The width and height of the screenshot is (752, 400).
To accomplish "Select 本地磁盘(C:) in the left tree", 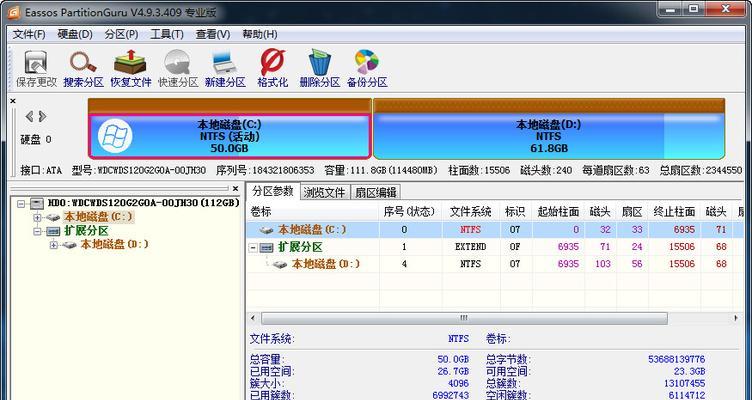I will [x=98, y=217].
